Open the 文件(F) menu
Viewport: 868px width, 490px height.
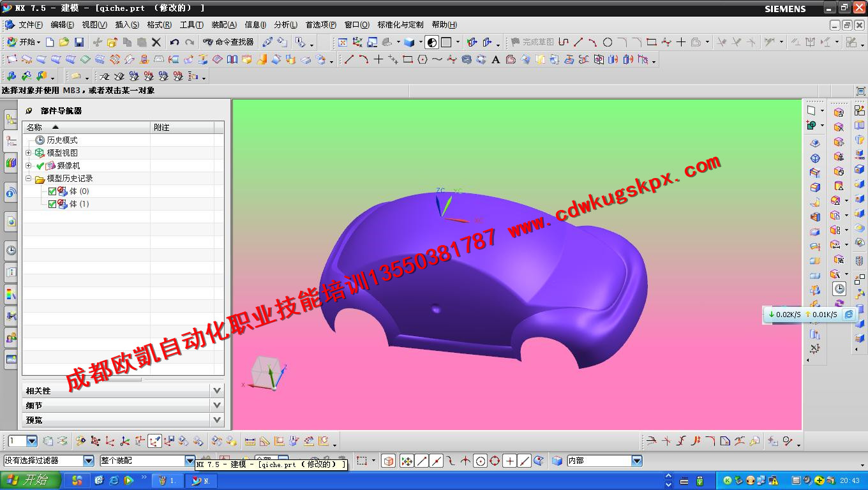(x=30, y=25)
